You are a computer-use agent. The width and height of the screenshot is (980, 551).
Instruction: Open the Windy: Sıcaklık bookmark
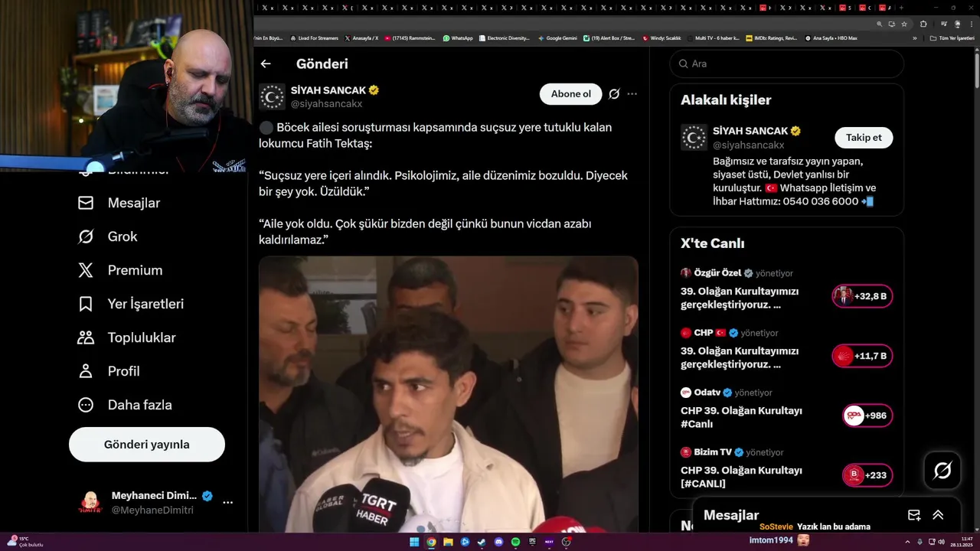coord(662,37)
